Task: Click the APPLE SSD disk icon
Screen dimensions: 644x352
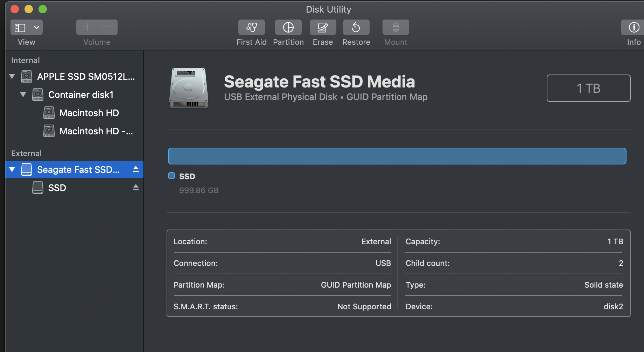Action: tap(27, 76)
